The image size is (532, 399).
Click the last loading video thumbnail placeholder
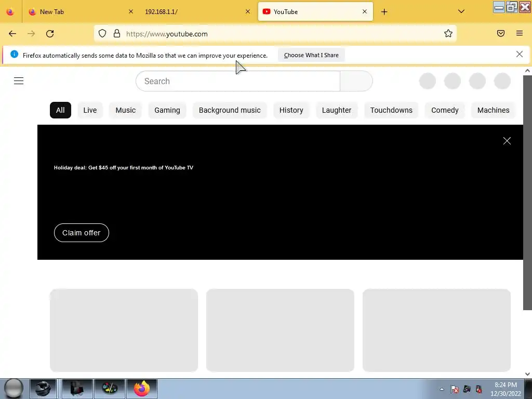pyautogui.click(x=436, y=330)
